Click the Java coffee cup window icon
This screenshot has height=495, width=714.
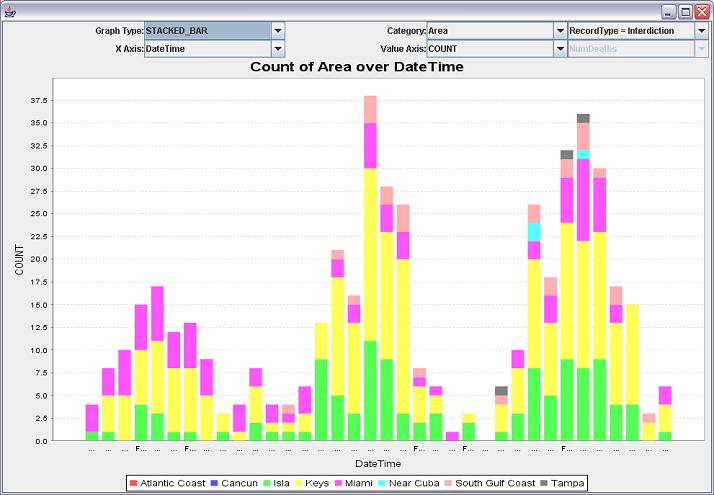click(x=10, y=12)
